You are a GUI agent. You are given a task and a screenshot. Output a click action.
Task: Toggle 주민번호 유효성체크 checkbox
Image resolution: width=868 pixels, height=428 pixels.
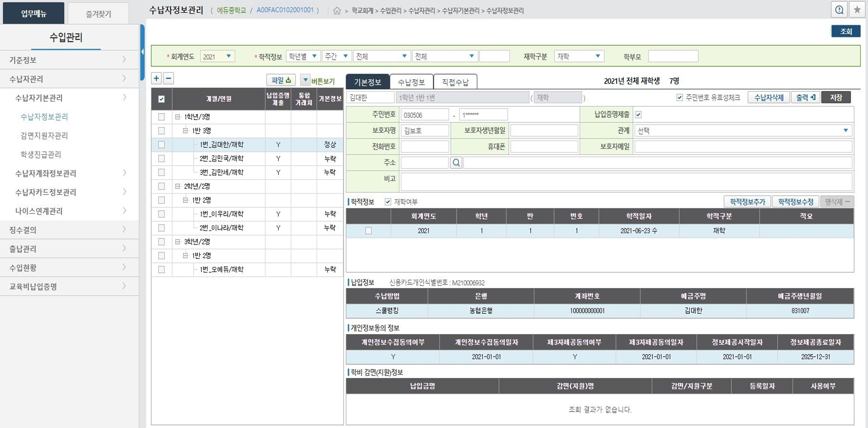tap(679, 97)
